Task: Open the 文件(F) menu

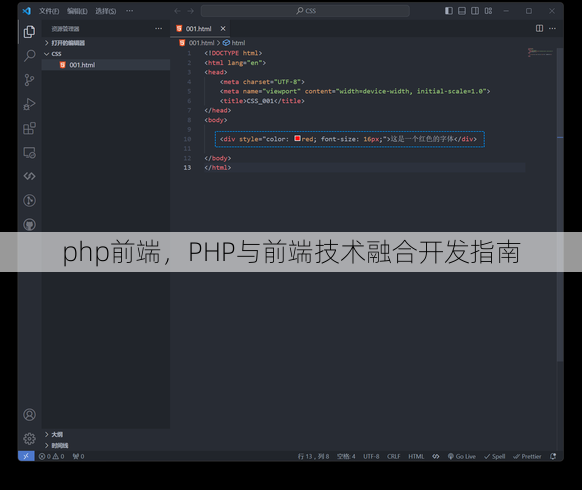Action: pos(49,11)
